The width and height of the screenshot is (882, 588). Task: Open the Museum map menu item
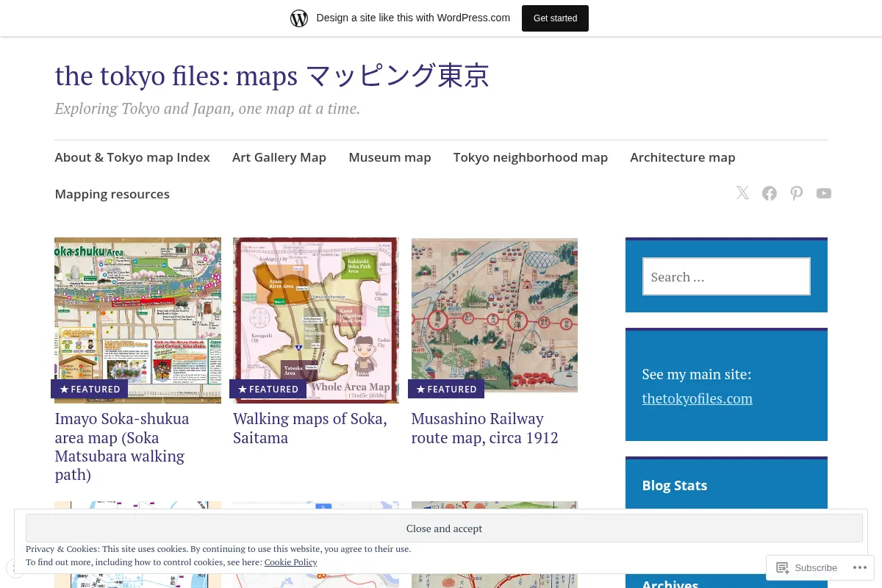click(390, 157)
